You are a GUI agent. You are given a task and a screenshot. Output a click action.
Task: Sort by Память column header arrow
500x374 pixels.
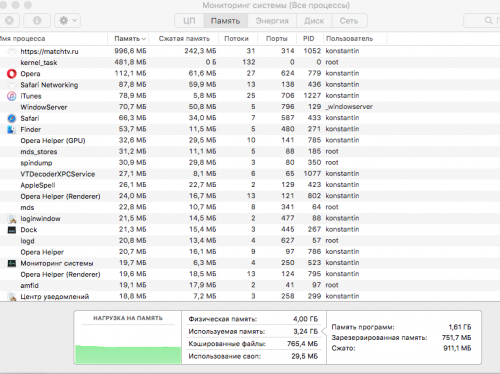click(144, 39)
